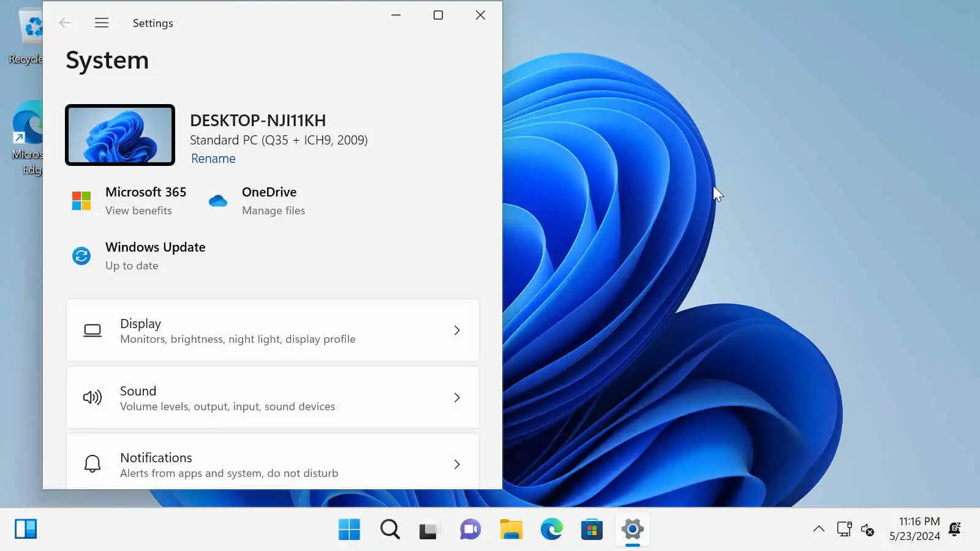
Task: Launch Microsoft Edge from the taskbar
Action: [551, 530]
